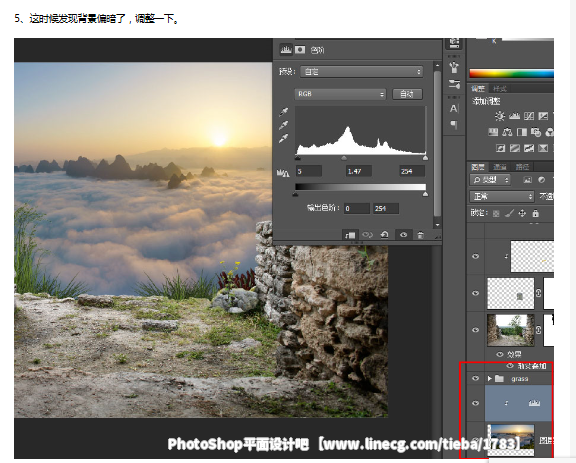Click the clip to layer icon
Screen dimensions: 576x463
(x=349, y=235)
